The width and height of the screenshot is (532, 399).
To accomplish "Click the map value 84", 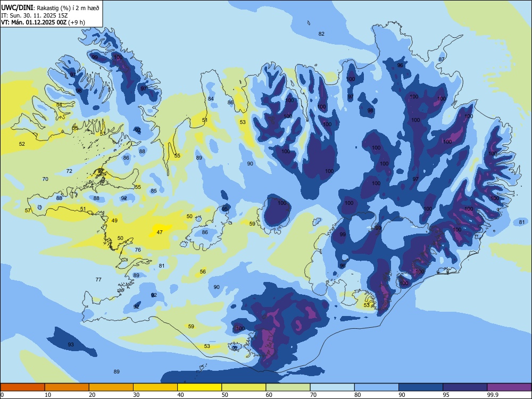I will tap(211, 99).
